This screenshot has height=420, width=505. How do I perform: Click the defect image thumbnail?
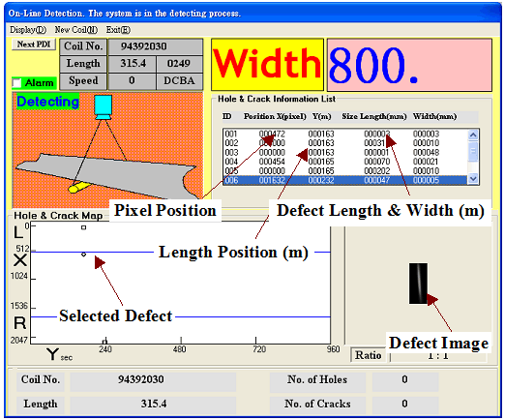point(418,284)
